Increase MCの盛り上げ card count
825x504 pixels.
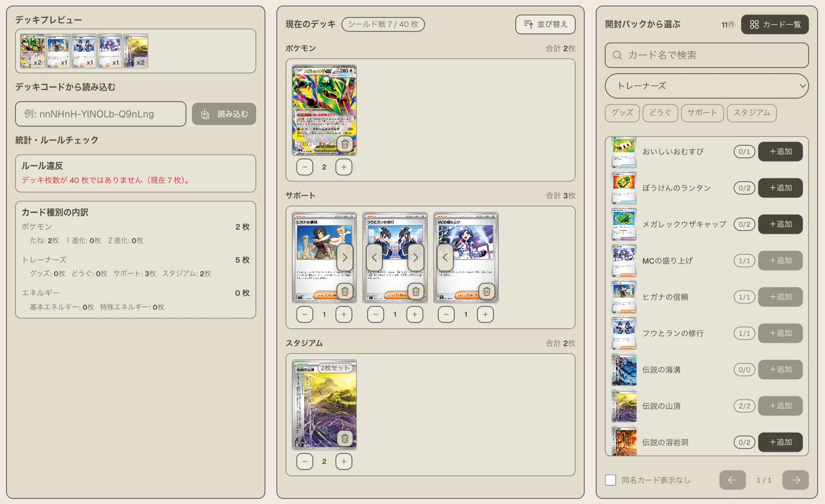pos(485,314)
